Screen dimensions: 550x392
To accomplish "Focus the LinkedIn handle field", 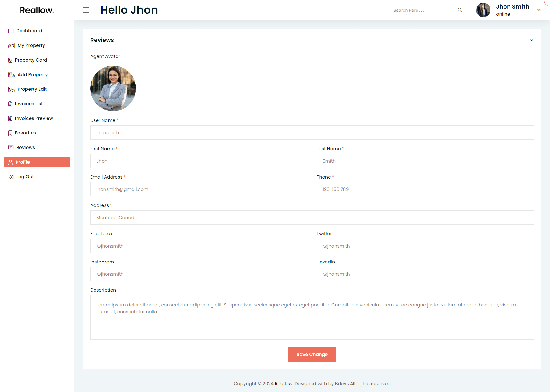I will [x=425, y=274].
